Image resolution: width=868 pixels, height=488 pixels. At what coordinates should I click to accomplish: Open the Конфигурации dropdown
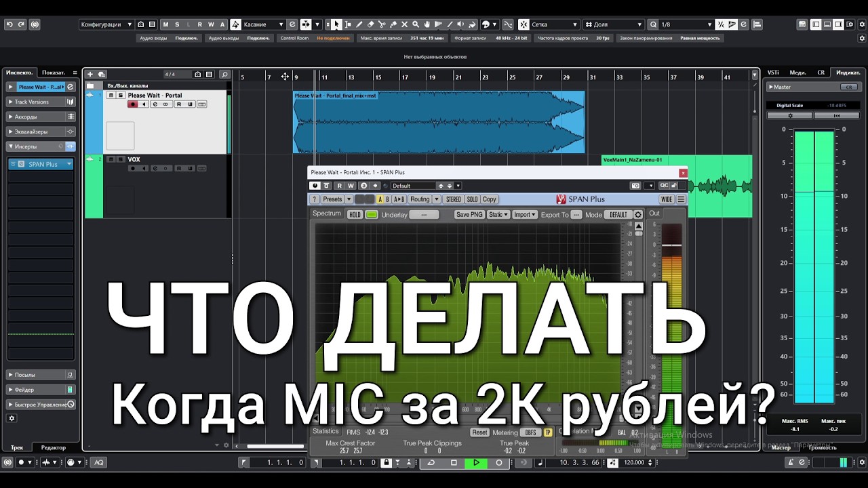coord(106,24)
